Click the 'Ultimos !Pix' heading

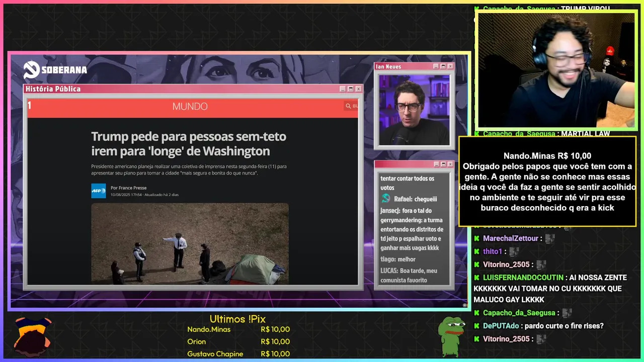click(x=237, y=319)
